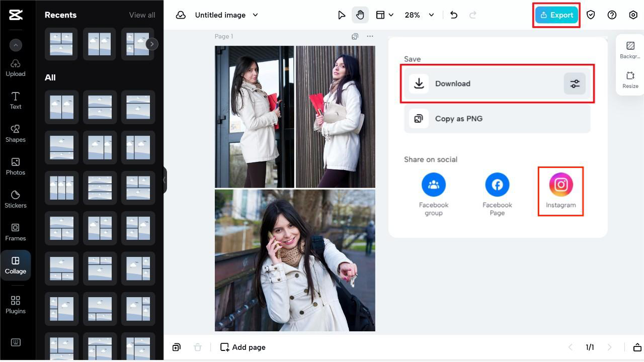Expand the 28% zoom level dropdown
Image resolution: width=644 pixels, height=362 pixels.
point(419,15)
